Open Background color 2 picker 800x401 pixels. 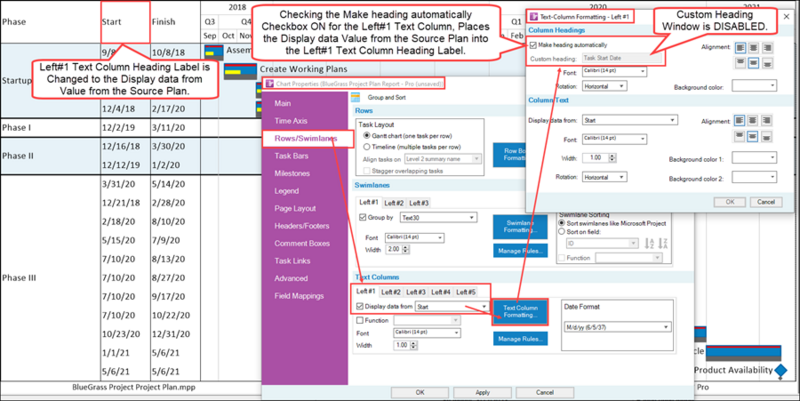click(x=754, y=177)
